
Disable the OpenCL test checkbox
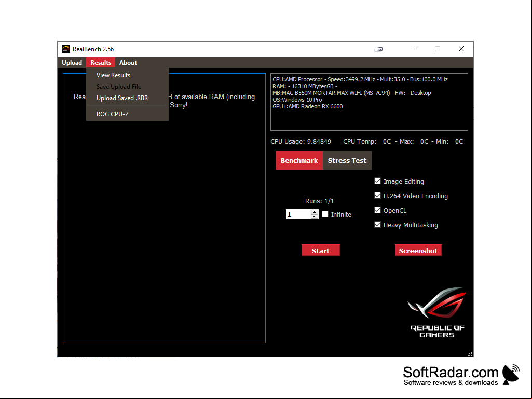click(x=377, y=210)
